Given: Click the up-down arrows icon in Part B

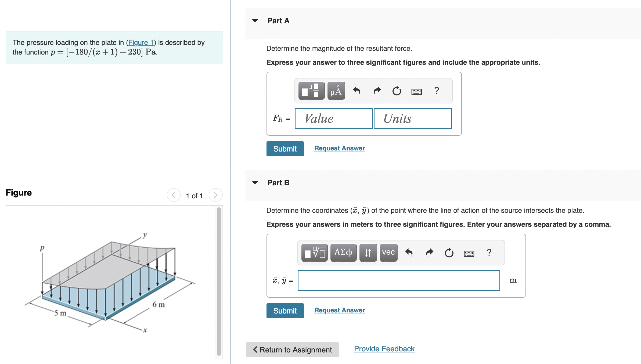Looking at the screenshot, I should pyautogui.click(x=368, y=252).
